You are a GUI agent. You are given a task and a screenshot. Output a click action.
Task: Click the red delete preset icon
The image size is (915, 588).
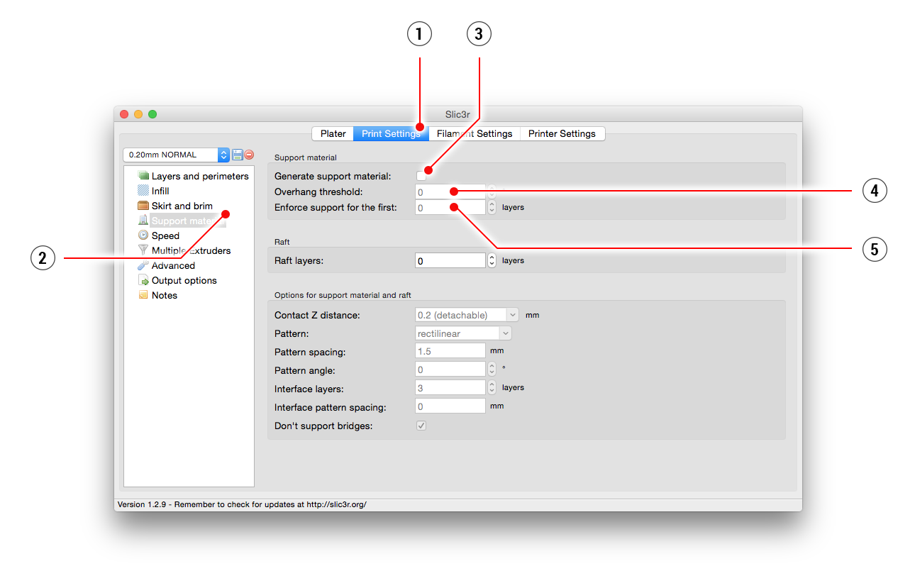pos(249,155)
